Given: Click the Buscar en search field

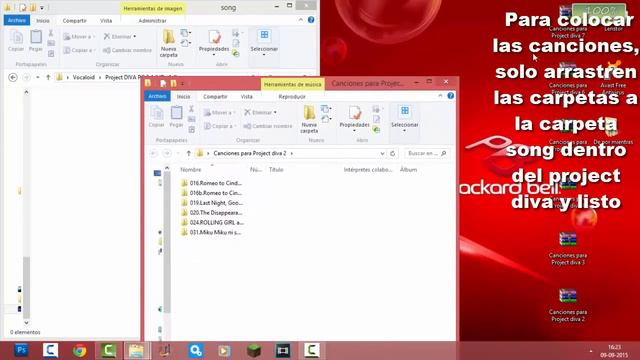Looking at the screenshot, I should click(x=427, y=153).
